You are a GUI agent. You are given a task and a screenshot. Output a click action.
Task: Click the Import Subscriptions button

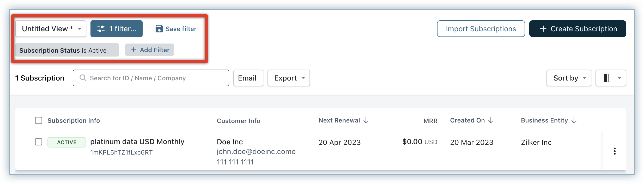pos(481,29)
